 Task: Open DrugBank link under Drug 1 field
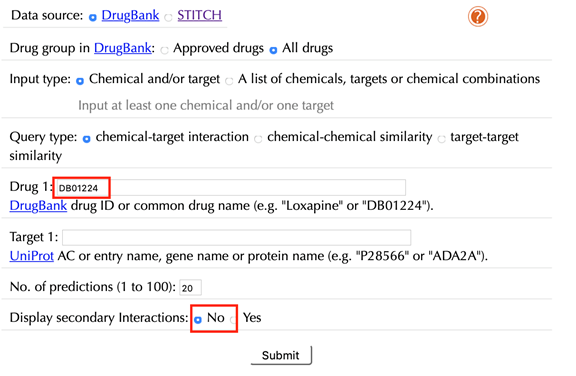pos(38,206)
